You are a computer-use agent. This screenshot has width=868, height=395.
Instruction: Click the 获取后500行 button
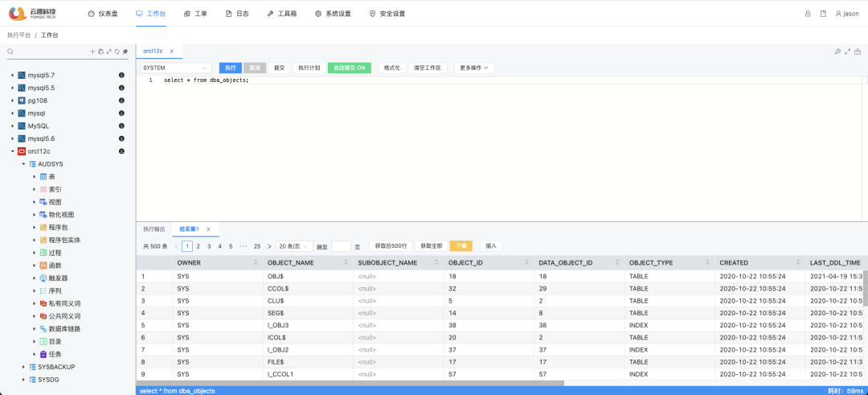click(x=391, y=246)
